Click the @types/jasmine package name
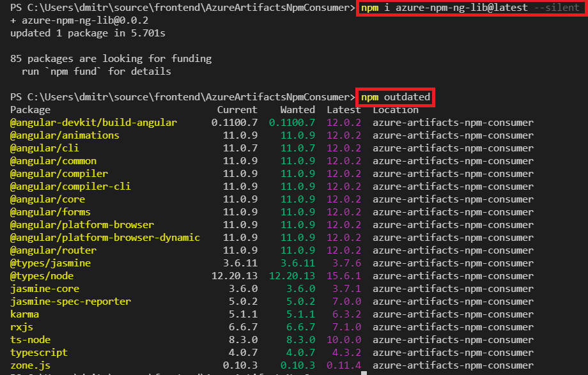Image resolution: width=588 pixels, height=375 pixels. (50, 263)
